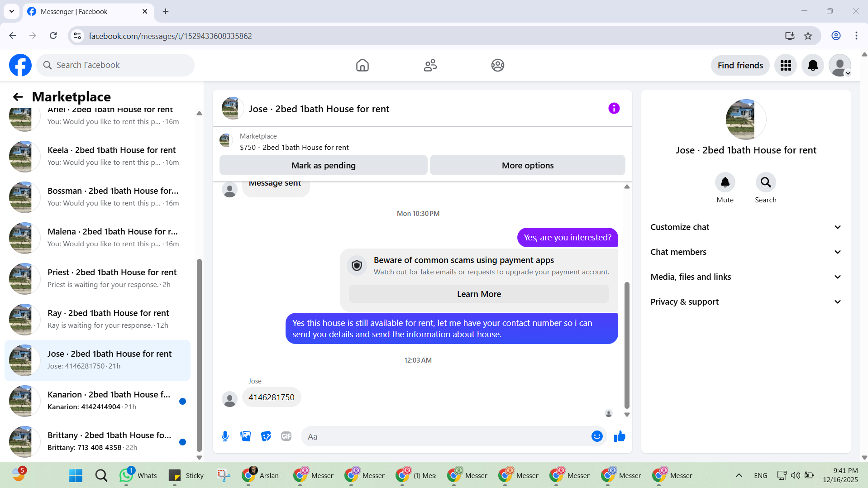Expand Privacy & support section
This screenshot has height=488, width=868.
pos(746,302)
